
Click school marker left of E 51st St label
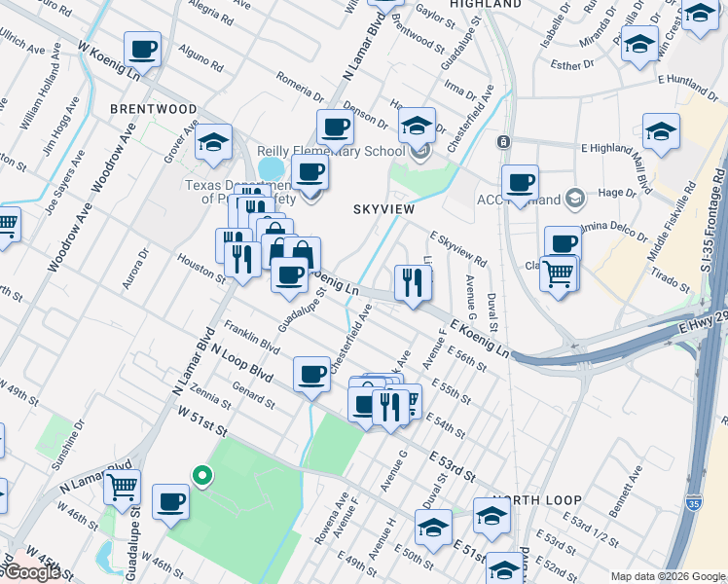tap(434, 530)
